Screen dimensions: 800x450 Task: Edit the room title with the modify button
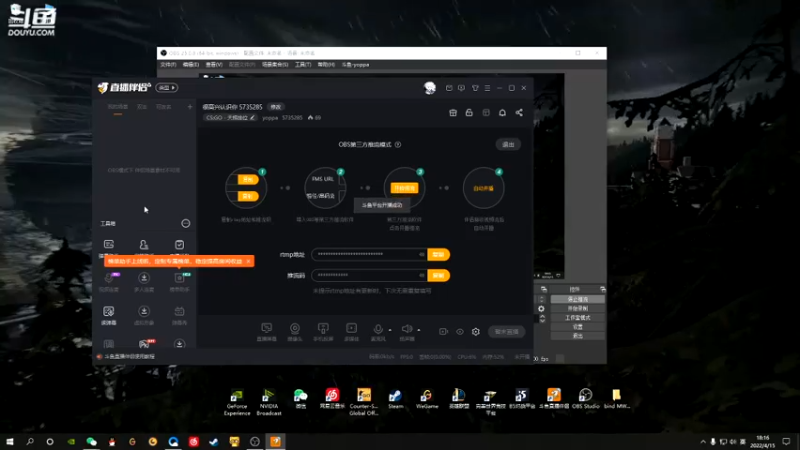[x=276, y=107]
